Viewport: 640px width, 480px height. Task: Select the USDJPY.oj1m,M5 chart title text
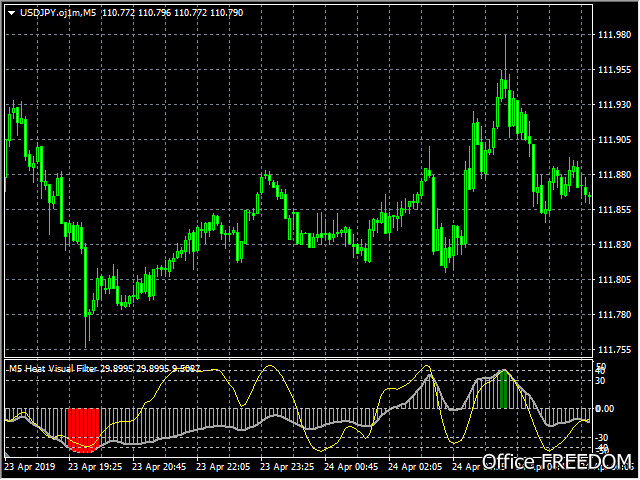coord(58,13)
